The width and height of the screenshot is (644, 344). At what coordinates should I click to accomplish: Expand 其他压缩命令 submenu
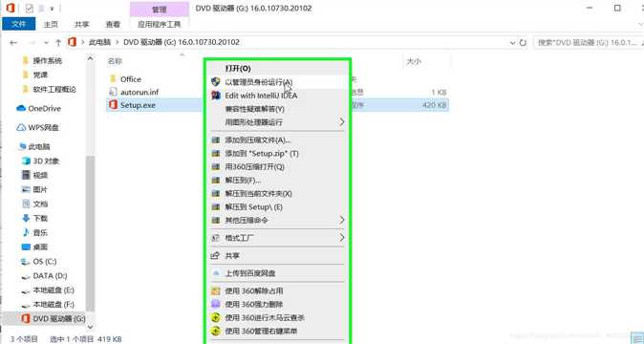tap(277, 221)
